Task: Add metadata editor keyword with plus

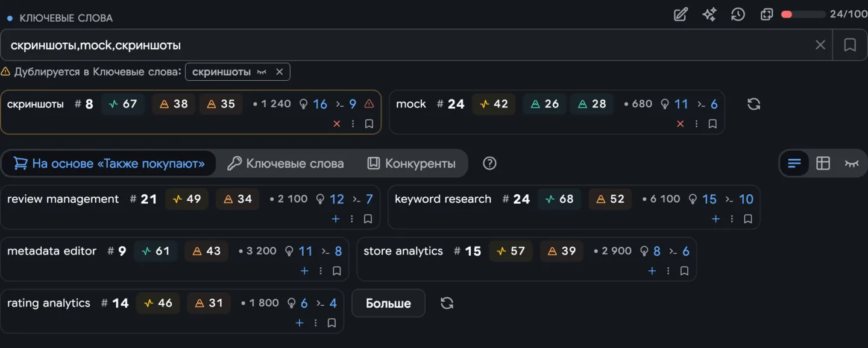Action: point(304,271)
